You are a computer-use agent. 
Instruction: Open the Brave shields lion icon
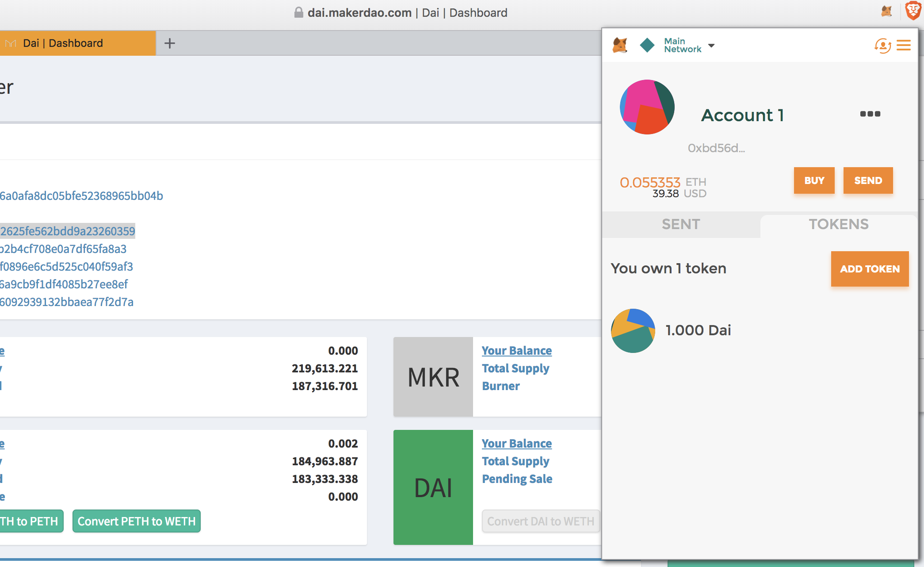click(913, 11)
